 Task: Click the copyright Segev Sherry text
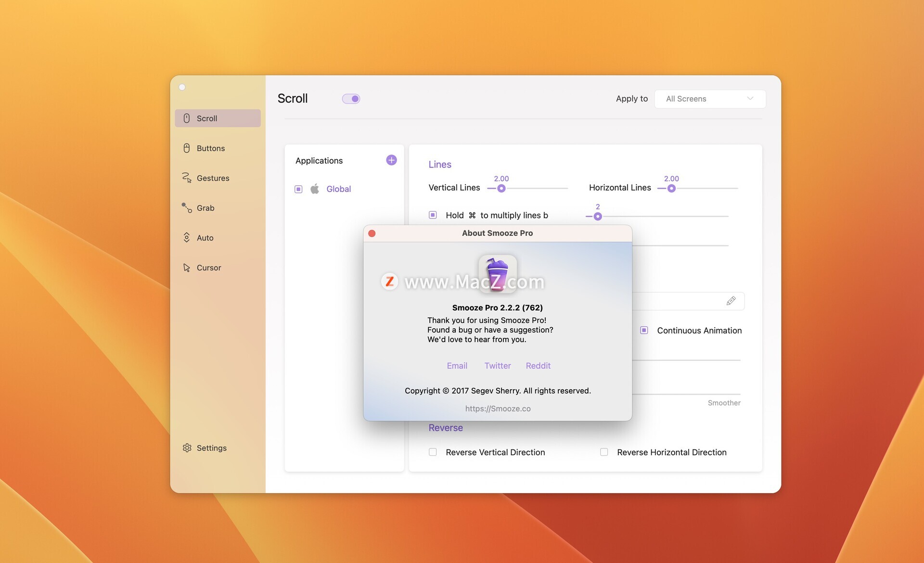point(498,391)
